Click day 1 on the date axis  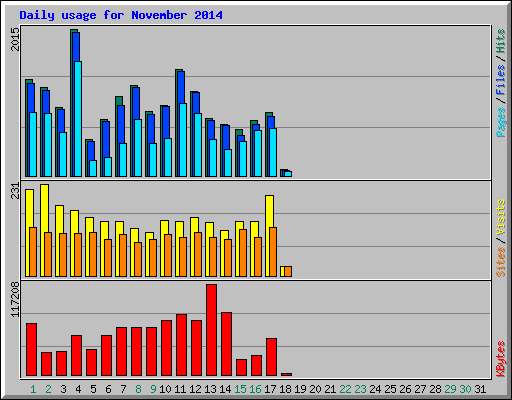pos(33,389)
